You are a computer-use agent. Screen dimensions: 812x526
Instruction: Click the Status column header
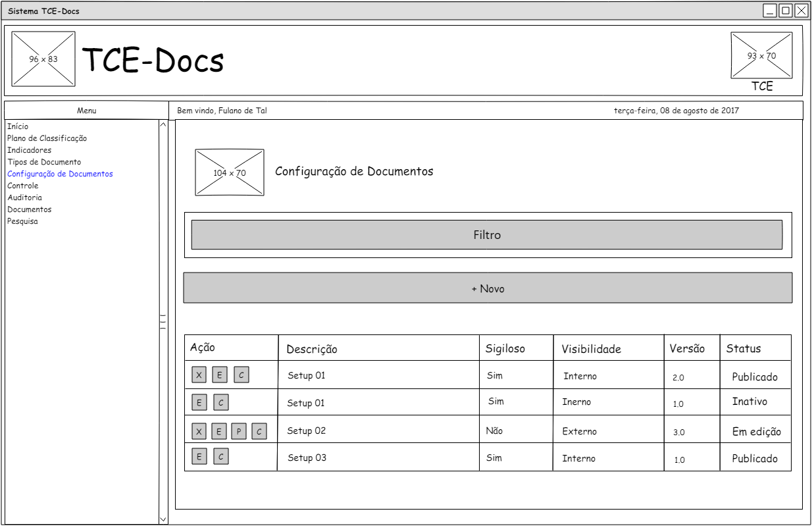point(743,349)
